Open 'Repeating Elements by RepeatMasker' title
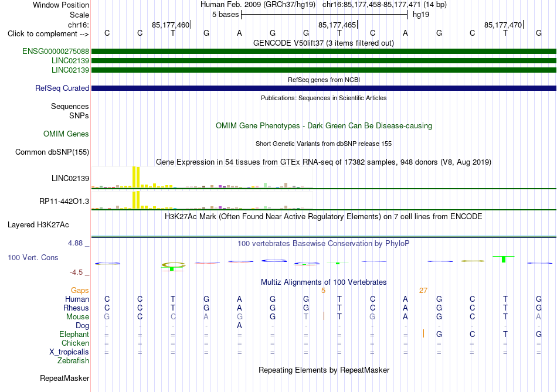 point(324,370)
